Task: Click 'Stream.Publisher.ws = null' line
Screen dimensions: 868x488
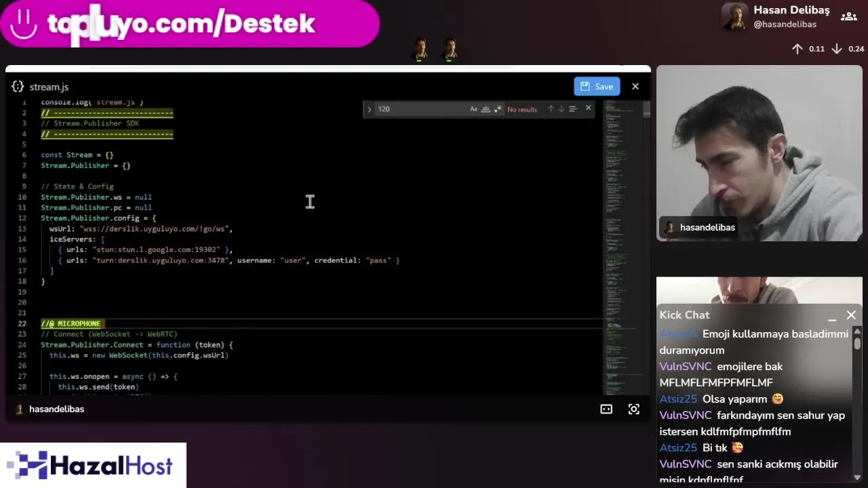Action: [96, 197]
